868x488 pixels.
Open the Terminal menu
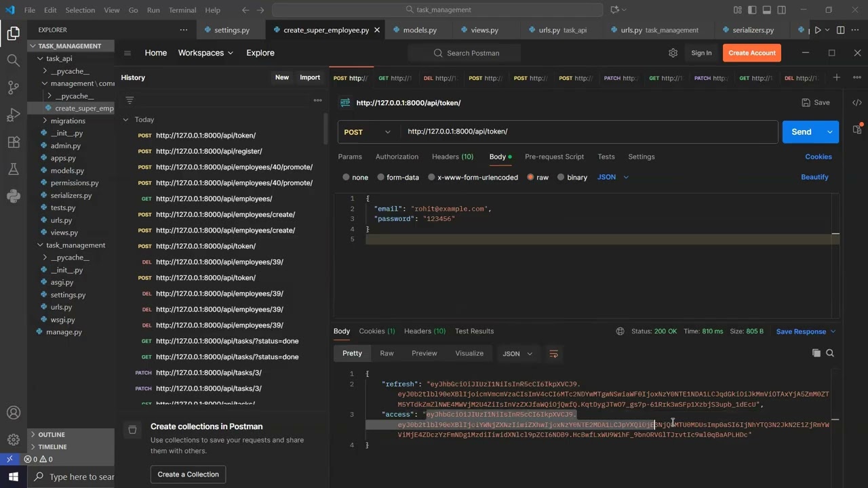[182, 10]
